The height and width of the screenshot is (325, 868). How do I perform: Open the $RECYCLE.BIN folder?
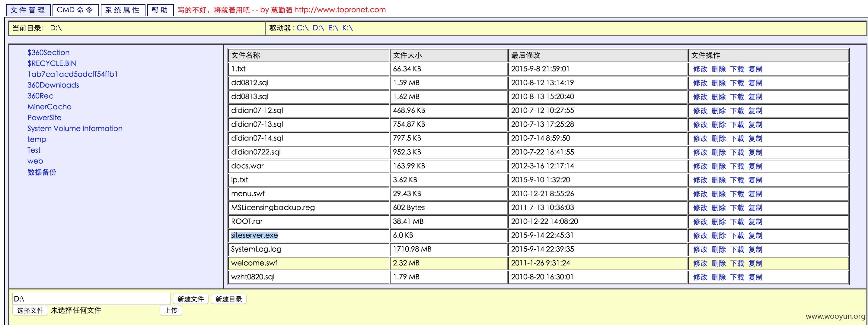[x=52, y=63]
